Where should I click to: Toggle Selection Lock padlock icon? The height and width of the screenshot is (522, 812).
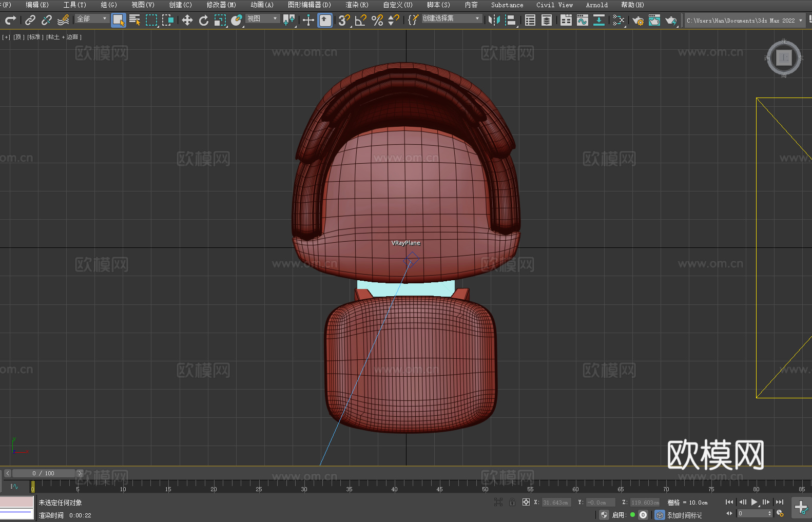[512, 502]
